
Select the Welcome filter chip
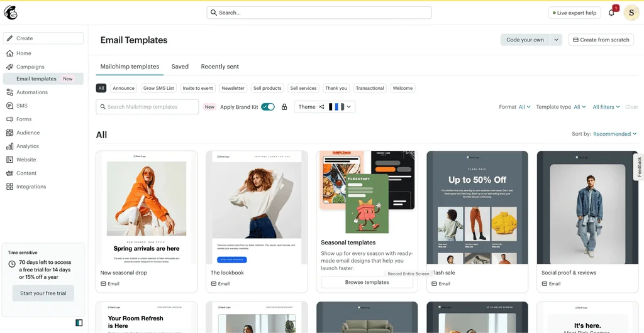pyautogui.click(x=402, y=88)
